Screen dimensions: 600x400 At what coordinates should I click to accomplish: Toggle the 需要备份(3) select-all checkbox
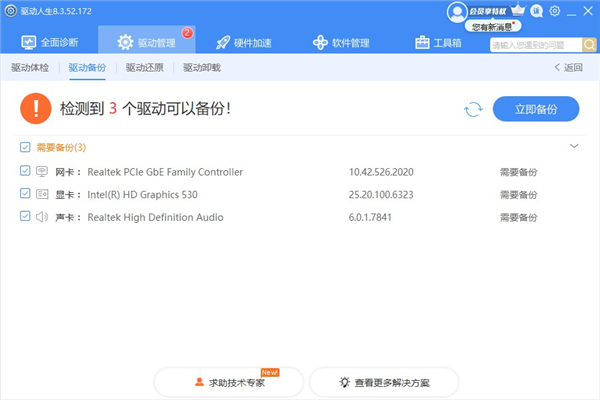pyautogui.click(x=25, y=147)
